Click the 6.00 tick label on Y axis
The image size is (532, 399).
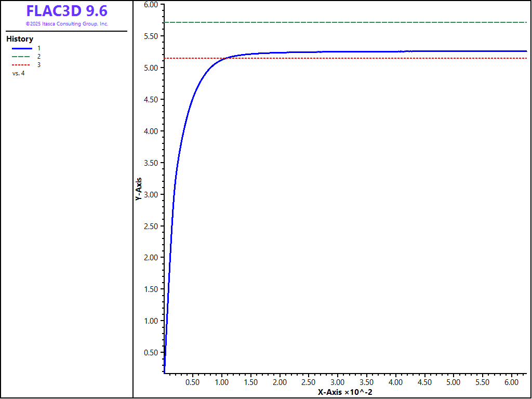click(150, 5)
